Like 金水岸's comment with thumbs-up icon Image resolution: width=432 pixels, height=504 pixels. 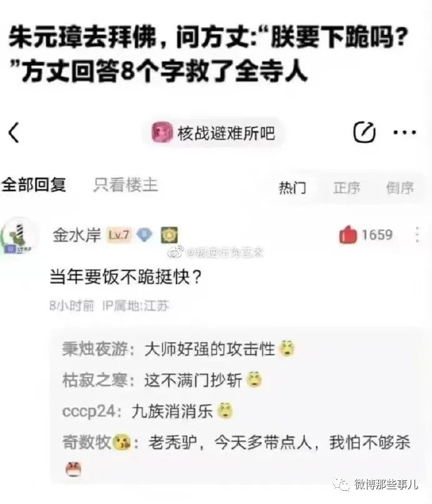click(x=347, y=235)
